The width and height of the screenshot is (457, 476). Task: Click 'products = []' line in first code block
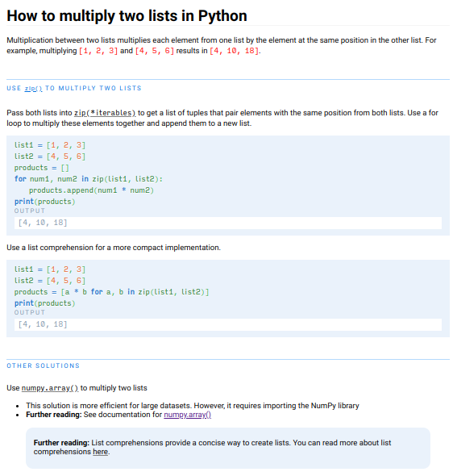(42, 168)
